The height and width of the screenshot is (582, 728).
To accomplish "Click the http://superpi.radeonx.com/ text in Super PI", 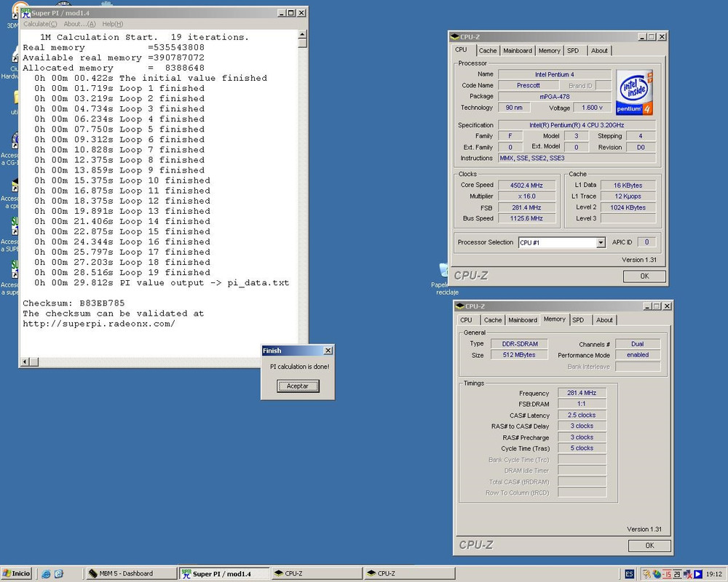I will click(x=99, y=324).
